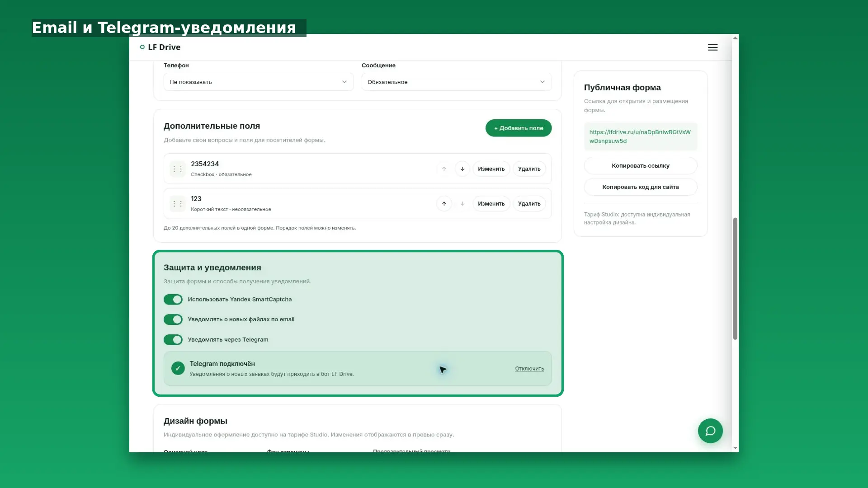
Task: Click the Добавить поле button
Action: pyautogui.click(x=519, y=128)
